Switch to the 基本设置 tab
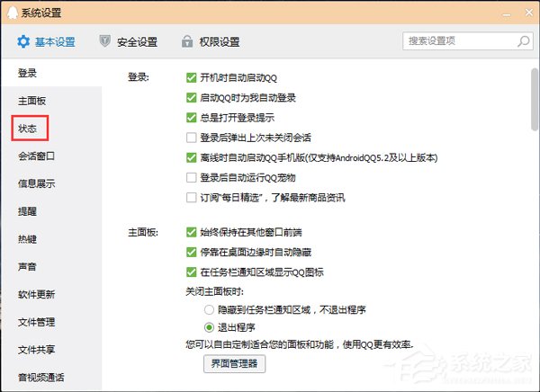Screen dimensions: 540x392 [x=46, y=41]
